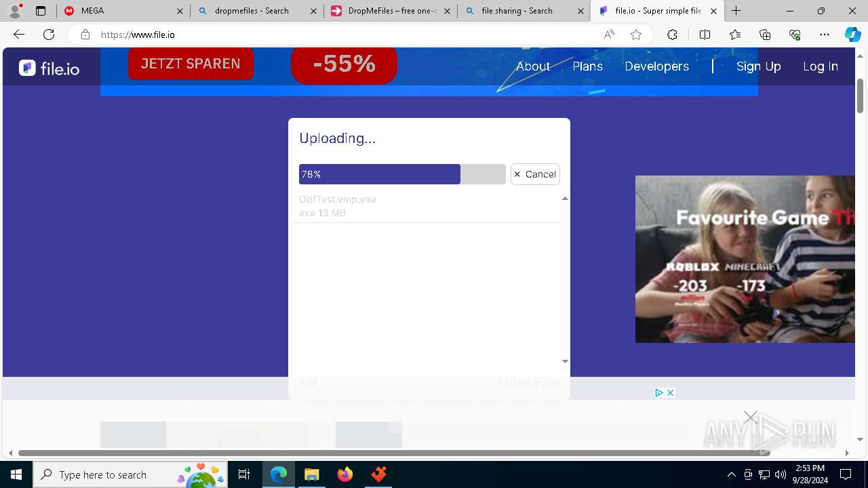Show hidden system tray icons
Viewport: 868px width, 488px height.
coord(731,474)
